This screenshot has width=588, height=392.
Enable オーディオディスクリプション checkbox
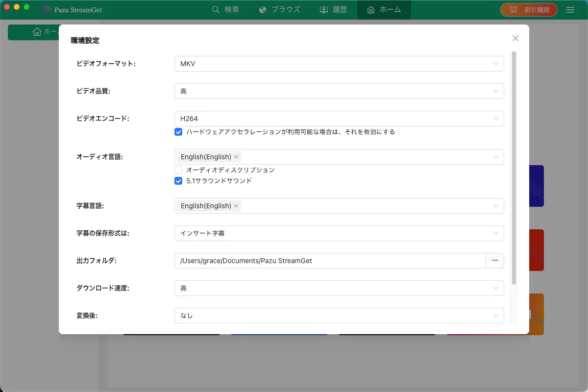click(178, 170)
